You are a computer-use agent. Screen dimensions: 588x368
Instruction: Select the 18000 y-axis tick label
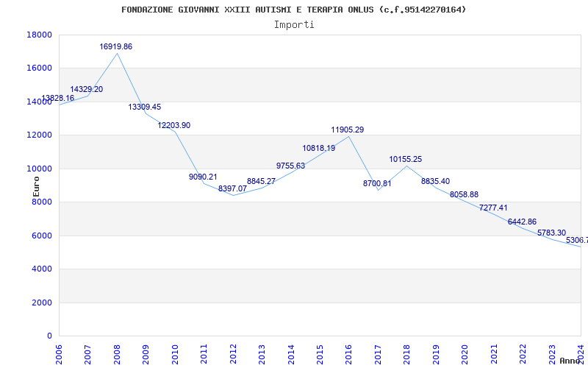pos(40,35)
